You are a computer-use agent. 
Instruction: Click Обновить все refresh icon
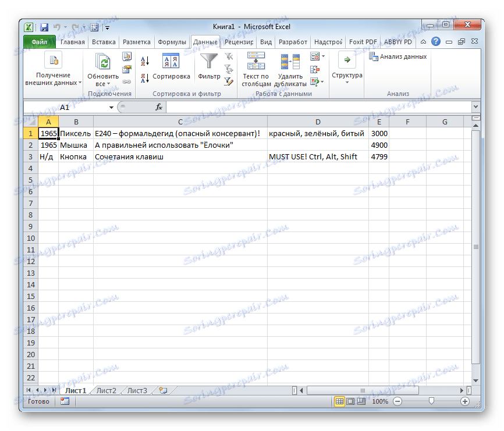[103, 62]
